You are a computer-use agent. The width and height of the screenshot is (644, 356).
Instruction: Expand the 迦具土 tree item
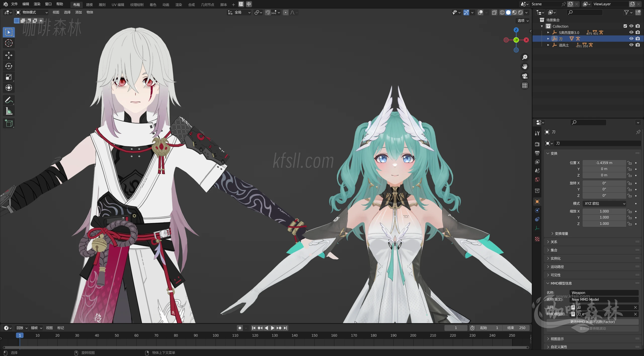tap(548, 45)
